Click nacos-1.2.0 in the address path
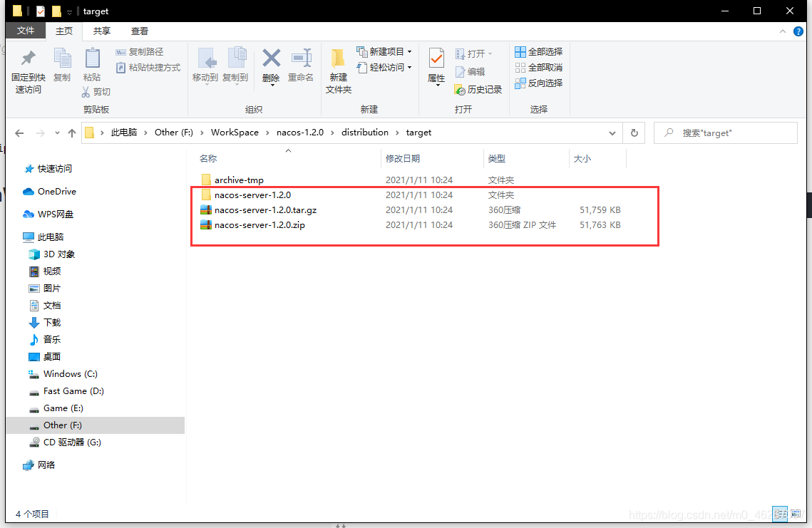This screenshot has width=812, height=528. point(300,133)
